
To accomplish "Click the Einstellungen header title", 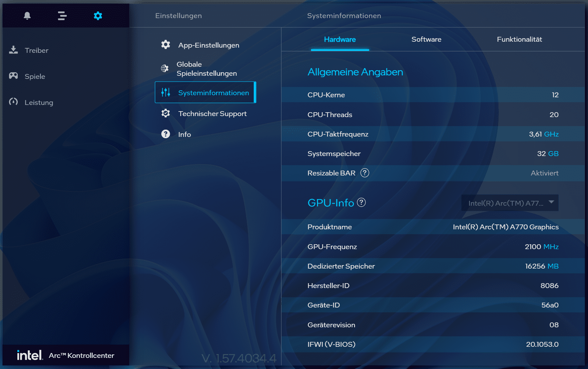I will tap(178, 16).
